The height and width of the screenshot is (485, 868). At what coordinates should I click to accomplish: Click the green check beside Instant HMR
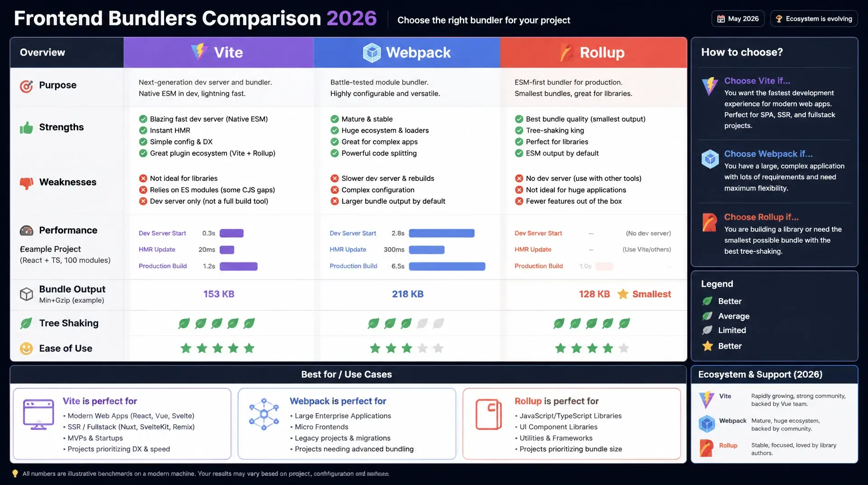[143, 130]
